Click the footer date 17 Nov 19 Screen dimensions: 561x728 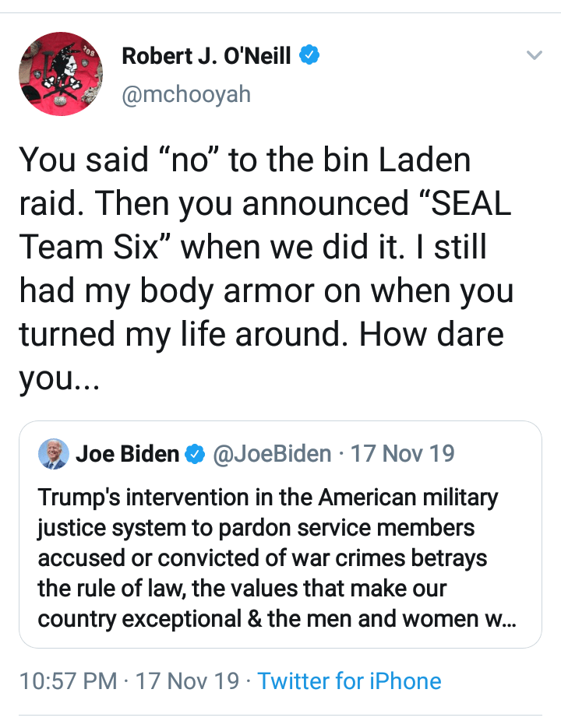(188, 681)
